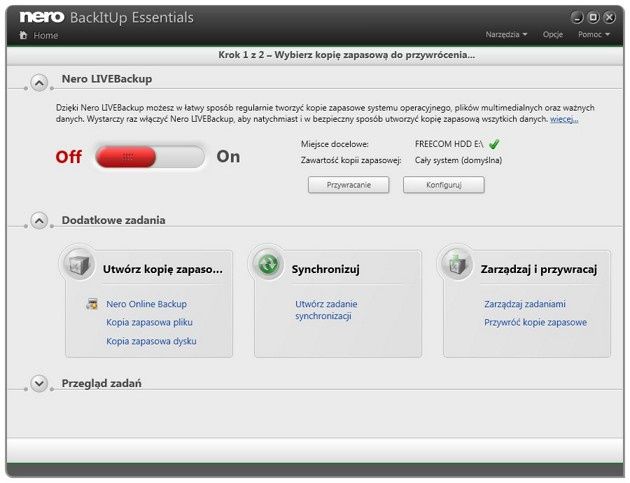Click the Przegląd zadań section title
630x483 pixels.
(101, 383)
